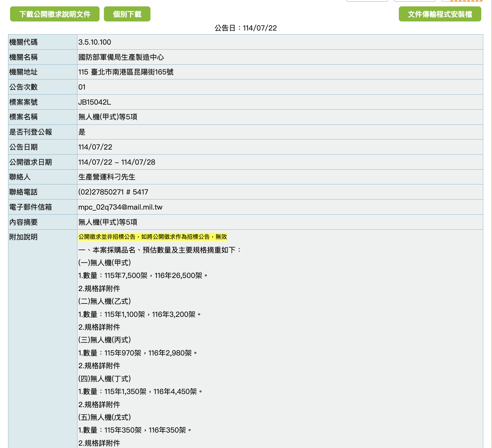Select phone number (02)27850271 # 5417

pos(113,192)
